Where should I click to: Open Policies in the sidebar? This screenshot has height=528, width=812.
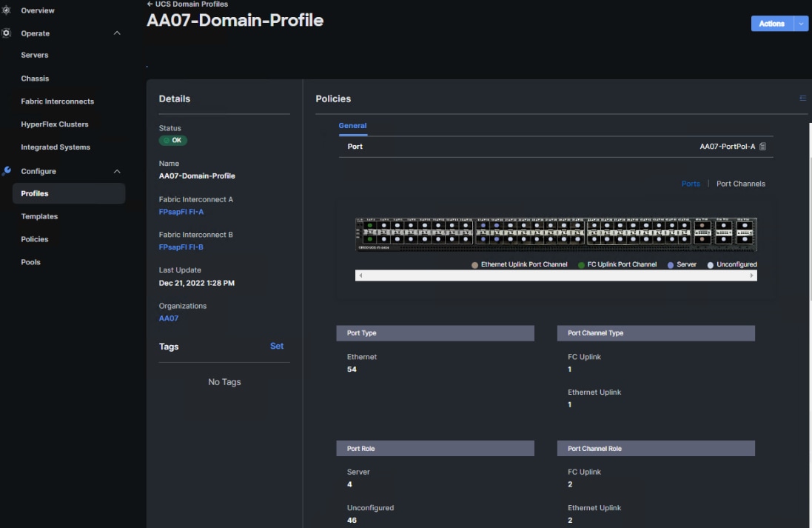tap(35, 239)
